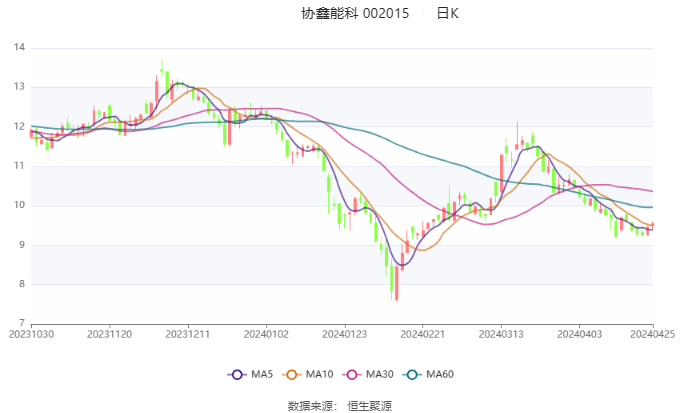The height and width of the screenshot is (413, 680).
Task: Click the 20231030 date axis label
Action: click(32, 335)
